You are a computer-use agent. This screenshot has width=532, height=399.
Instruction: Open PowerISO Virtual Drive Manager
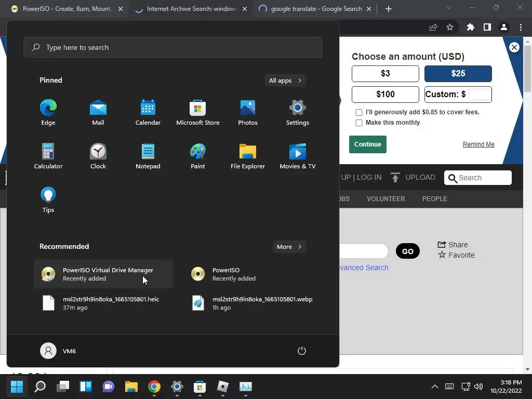click(x=103, y=274)
